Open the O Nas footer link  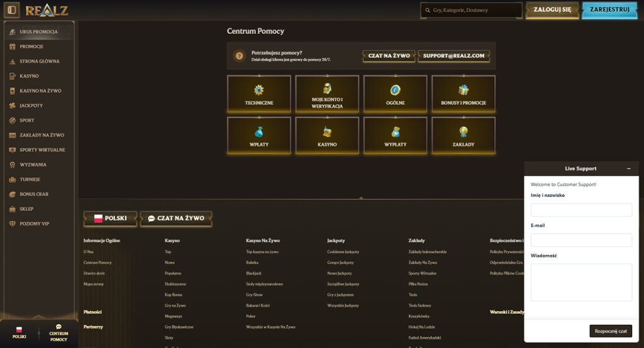pos(88,251)
